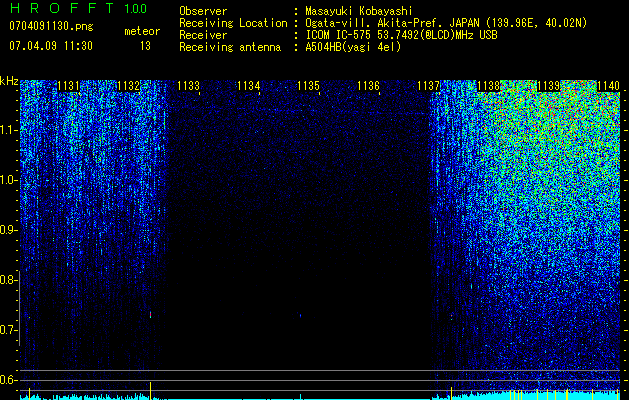Click time marker 1134
Viewport: 629px width, 400px height.
(248, 85)
